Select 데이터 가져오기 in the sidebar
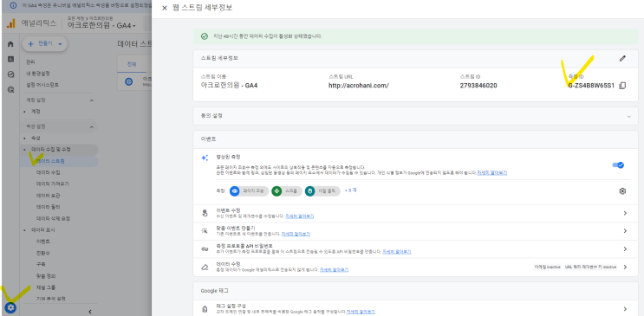644x316 pixels. [53, 184]
